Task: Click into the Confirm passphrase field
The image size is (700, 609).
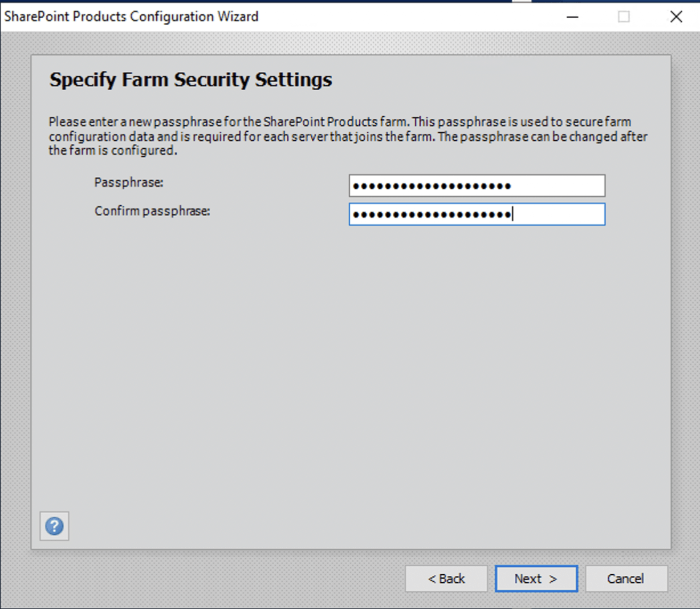Action: coord(477,214)
